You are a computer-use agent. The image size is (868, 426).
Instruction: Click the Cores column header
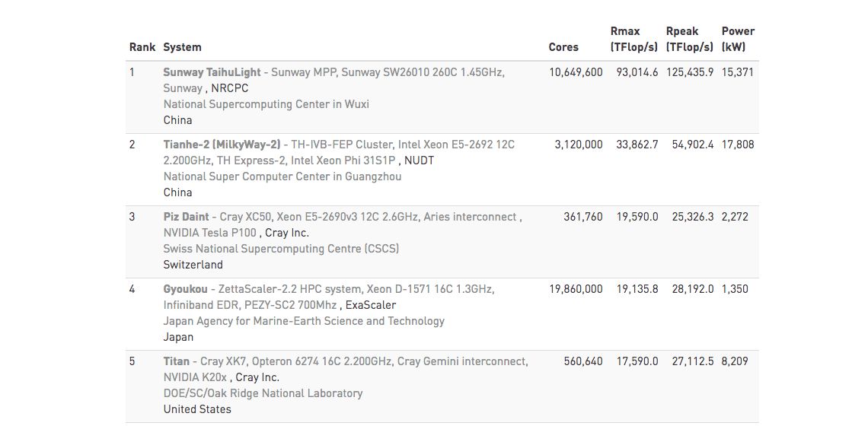tap(563, 47)
